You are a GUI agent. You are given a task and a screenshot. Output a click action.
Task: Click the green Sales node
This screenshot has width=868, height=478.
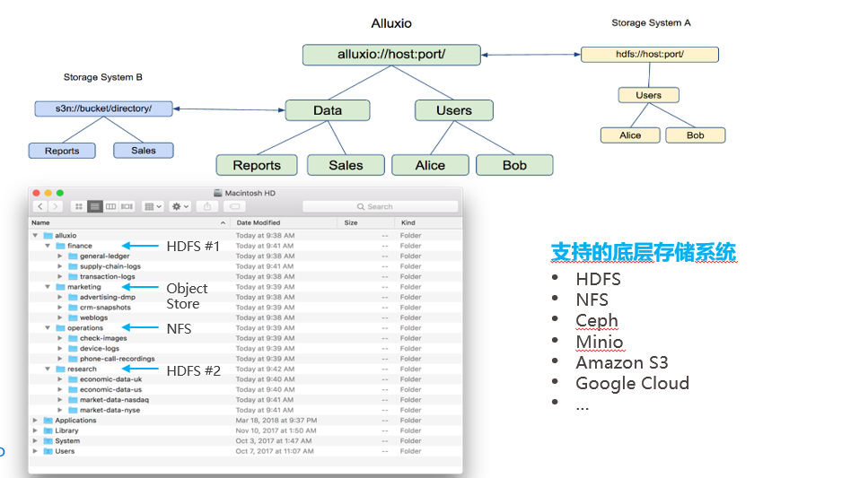346,165
